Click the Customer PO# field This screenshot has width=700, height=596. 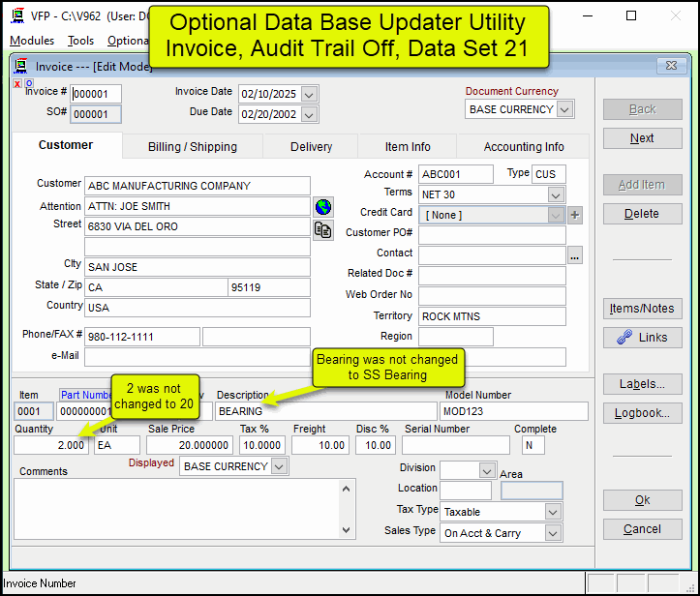click(x=492, y=235)
